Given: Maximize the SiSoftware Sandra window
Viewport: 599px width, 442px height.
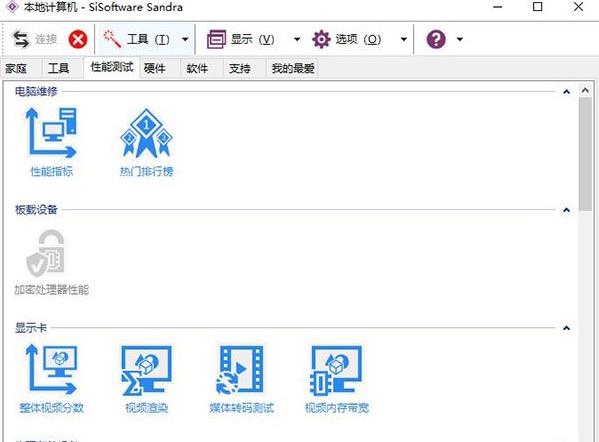Looking at the screenshot, I should click(537, 6).
